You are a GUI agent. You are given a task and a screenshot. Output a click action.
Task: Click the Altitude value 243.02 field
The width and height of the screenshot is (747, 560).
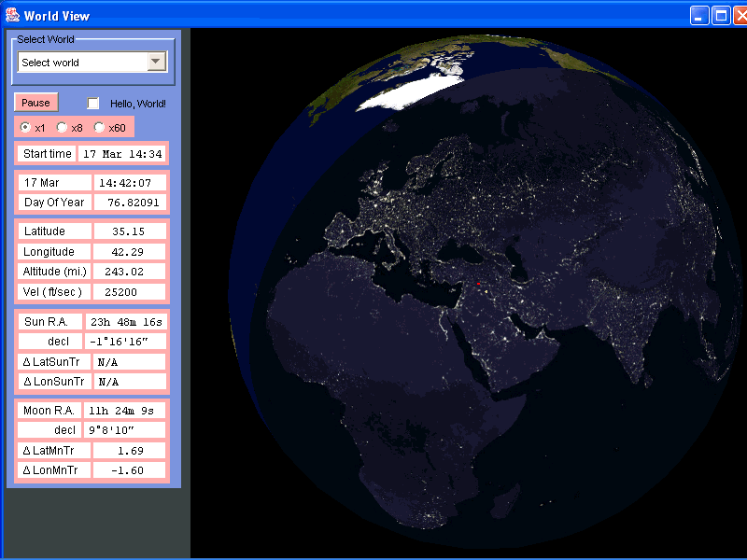[130, 272]
